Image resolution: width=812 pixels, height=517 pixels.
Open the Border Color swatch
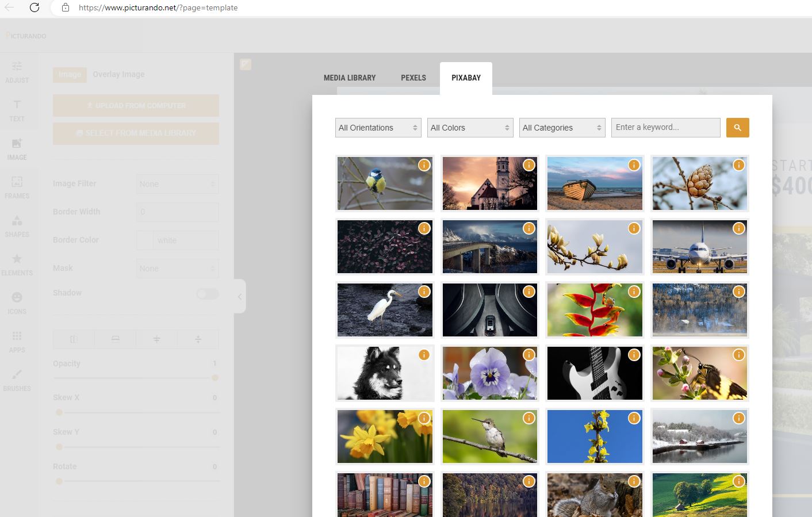(145, 240)
